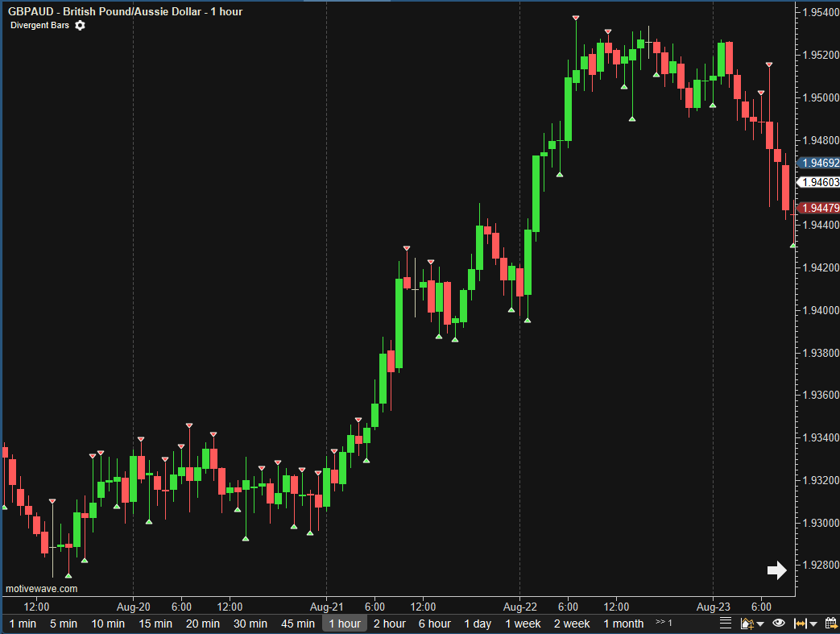This screenshot has height=634, width=840.
Task: Expand the add study dropdown arrow
Action: (x=759, y=624)
